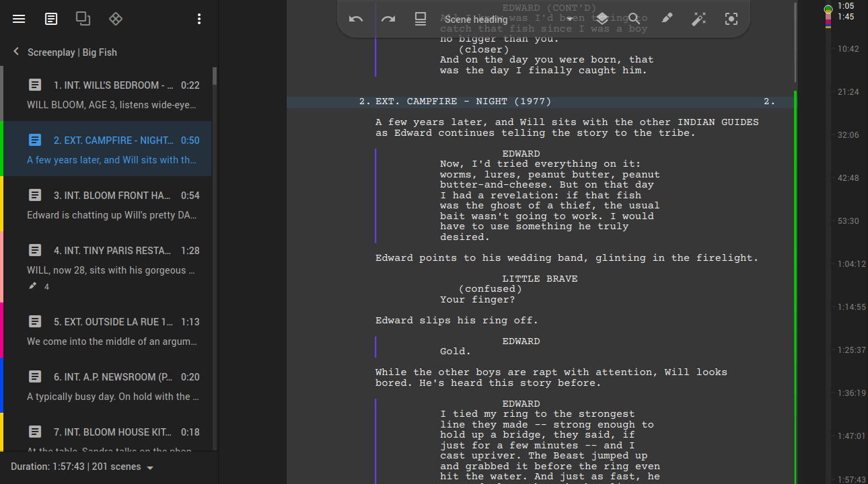The height and width of the screenshot is (484, 868).
Task: Click the document icon of scene 3
Action: pyautogui.click(x=35, y=196)
